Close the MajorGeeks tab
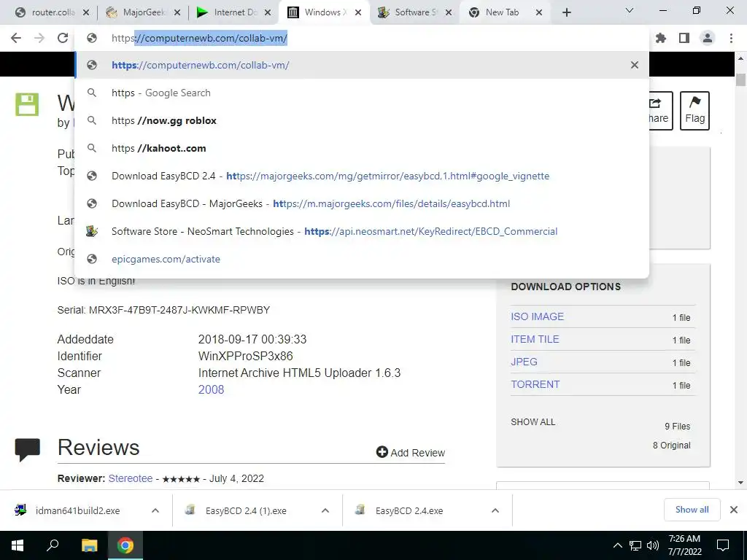The height and width of the screenshot is (560, 747). click(177, 13)
